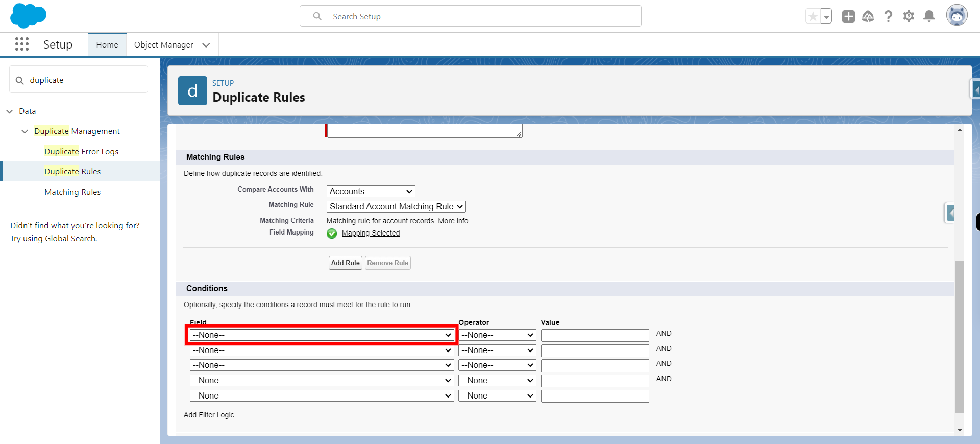The height and width of the screenshot is (444, 980).
Task: Expand the side panel arrow beside the form
Action: point(950,213)
